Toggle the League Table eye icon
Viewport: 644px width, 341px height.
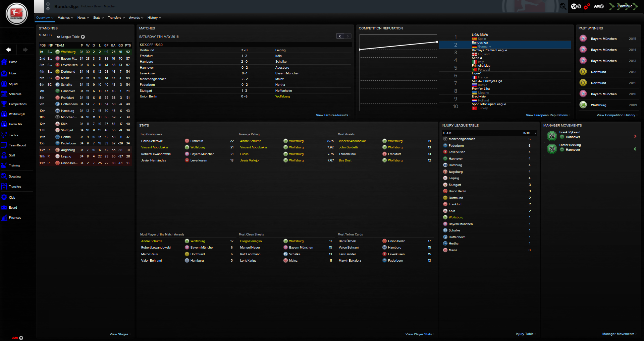[x=58, y=37]
